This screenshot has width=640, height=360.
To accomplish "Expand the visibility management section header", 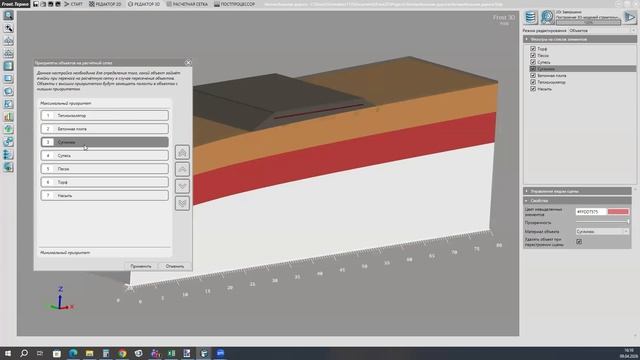I will [x=577, y=191].
